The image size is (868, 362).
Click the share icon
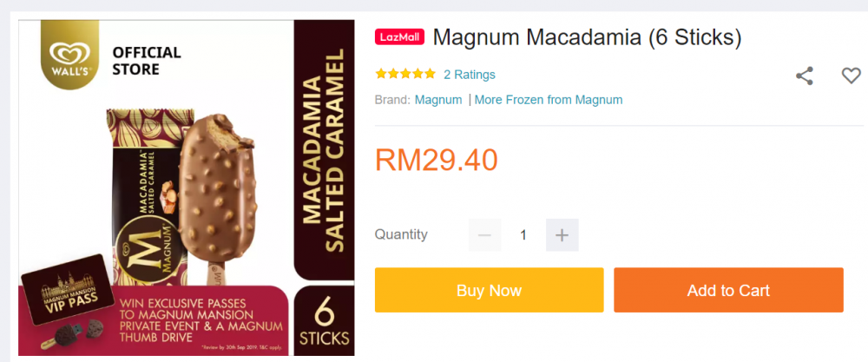point(805,76)
